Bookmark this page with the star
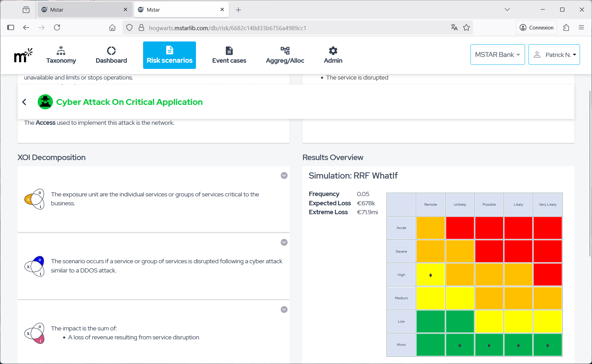Screen dimensions: 592x364 coord(466,27)
